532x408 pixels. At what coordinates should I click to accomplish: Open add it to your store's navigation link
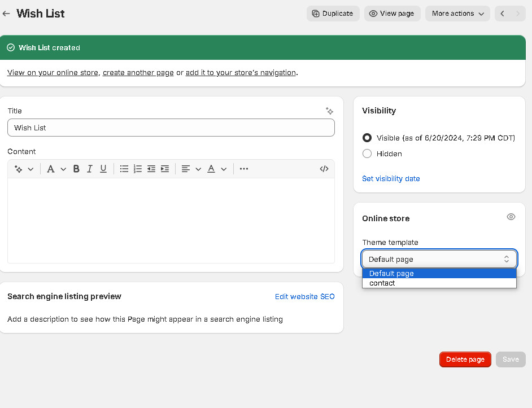(x=241, y=73)
